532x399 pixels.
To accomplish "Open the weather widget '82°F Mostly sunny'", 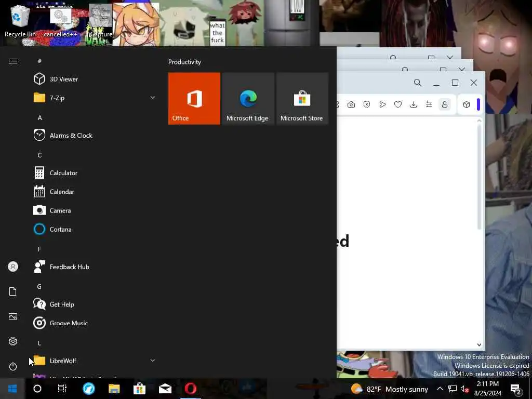I will [390, 389].
